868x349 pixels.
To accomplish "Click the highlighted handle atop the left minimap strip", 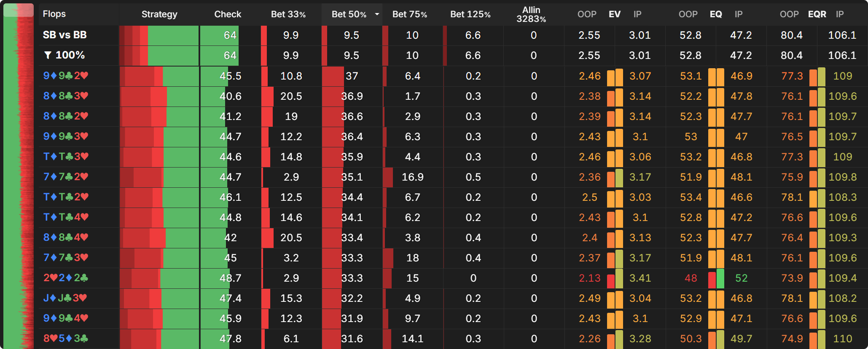I will tap(19, 10).
